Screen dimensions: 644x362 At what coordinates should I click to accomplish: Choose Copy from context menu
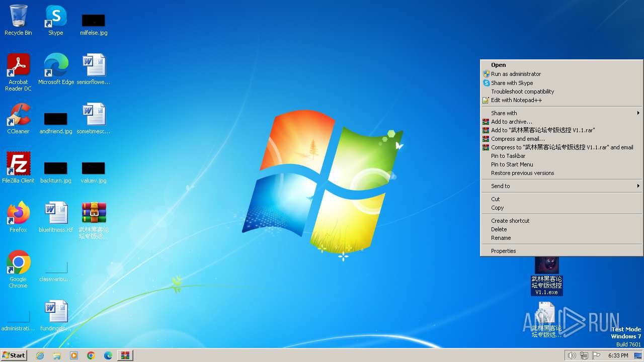pos(561,208)
